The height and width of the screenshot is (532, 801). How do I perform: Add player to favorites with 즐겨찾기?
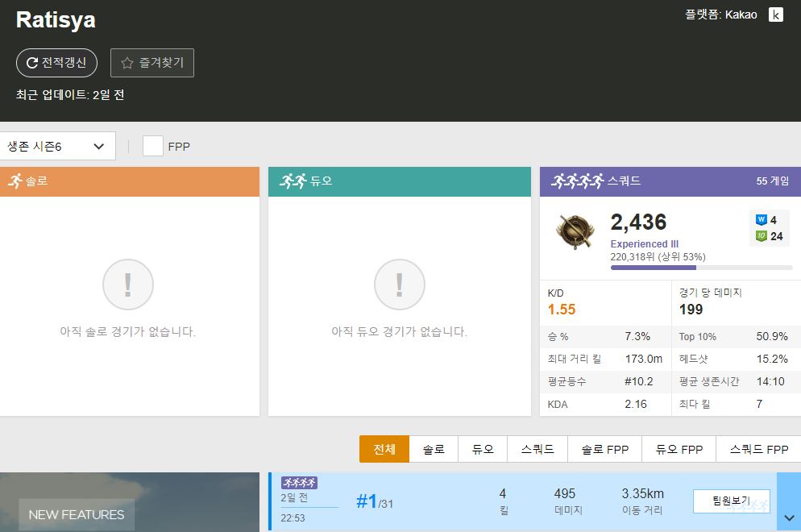click(x=152, y=63)
